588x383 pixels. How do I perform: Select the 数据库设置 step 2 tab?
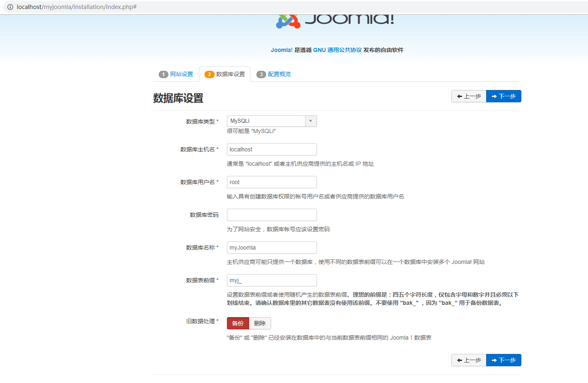coord(225,74)
